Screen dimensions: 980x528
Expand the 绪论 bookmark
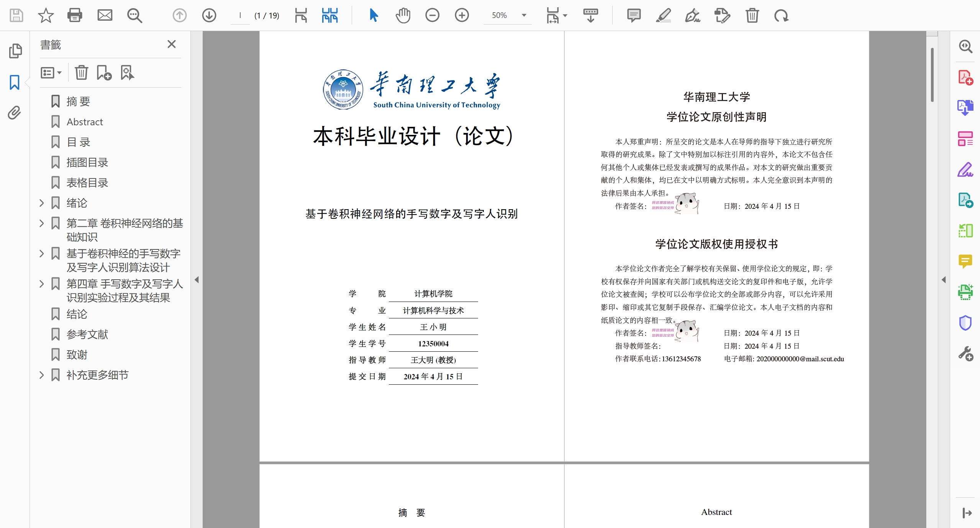(x=42, y=203)
